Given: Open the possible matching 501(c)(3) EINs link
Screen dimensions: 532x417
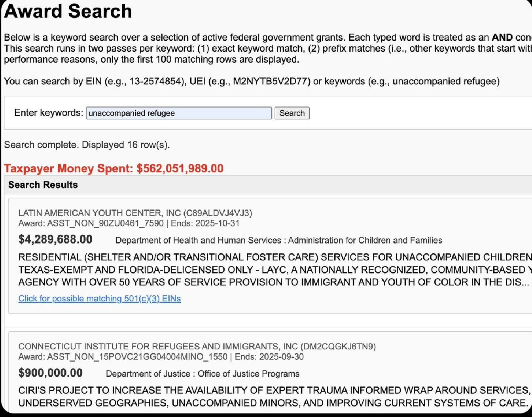Looking at the screenshot, I should (x=100, y=298).
